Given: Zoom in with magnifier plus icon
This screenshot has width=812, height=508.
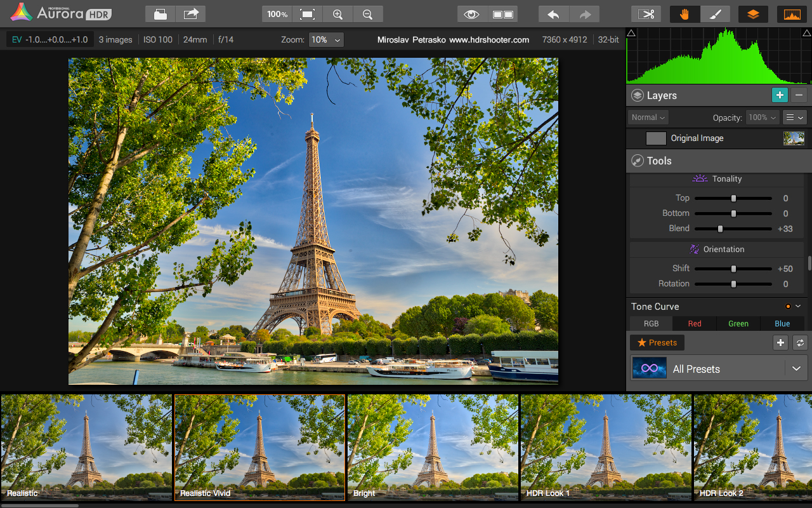Looking at the screenshot, I should 337,14.
